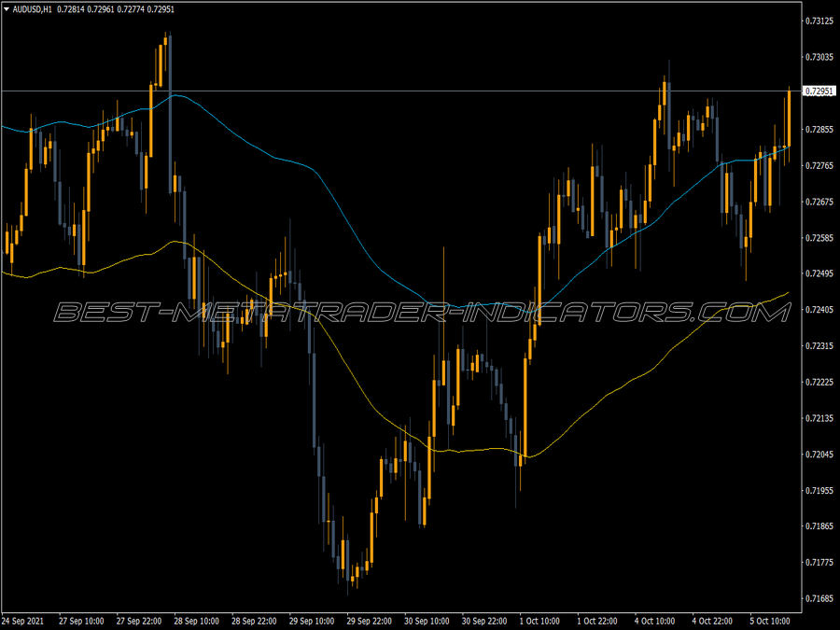Screen dimensions: 840x630
Task: Click the 0.72315 price scale label
Action: click(x=819, y=346)
